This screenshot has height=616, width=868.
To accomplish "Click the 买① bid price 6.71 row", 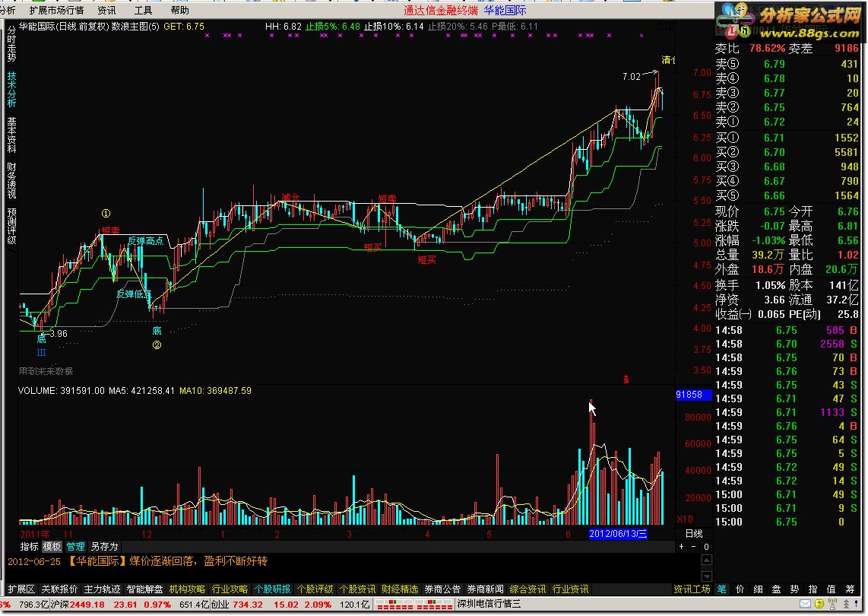I will (x=787, y=138).
